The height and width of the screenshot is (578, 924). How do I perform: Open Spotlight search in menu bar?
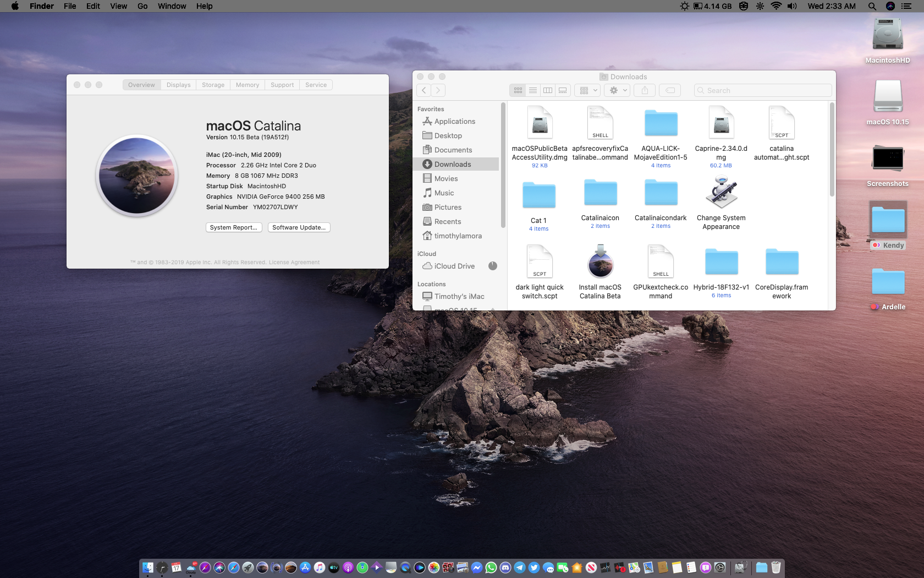coord(872,6)
